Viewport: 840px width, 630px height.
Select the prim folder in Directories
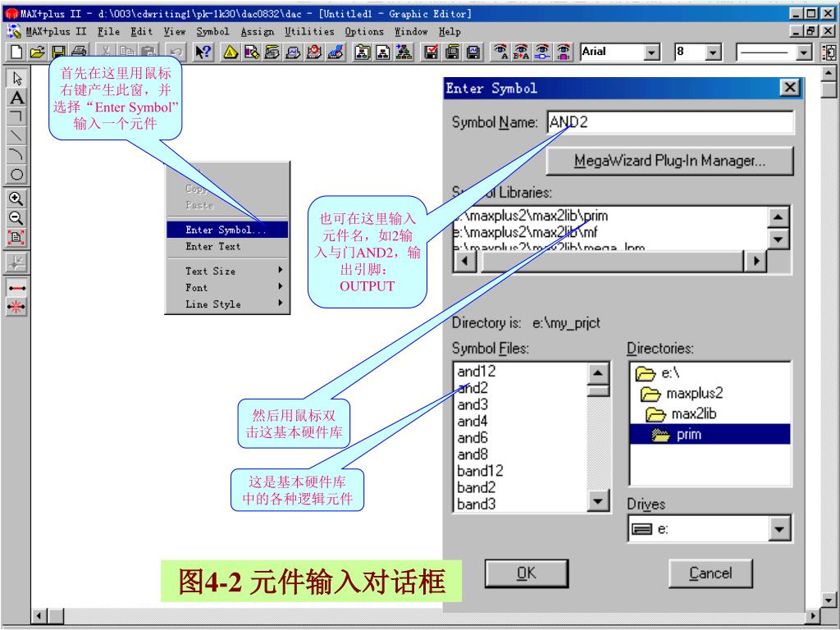click(x=710, y=435)
